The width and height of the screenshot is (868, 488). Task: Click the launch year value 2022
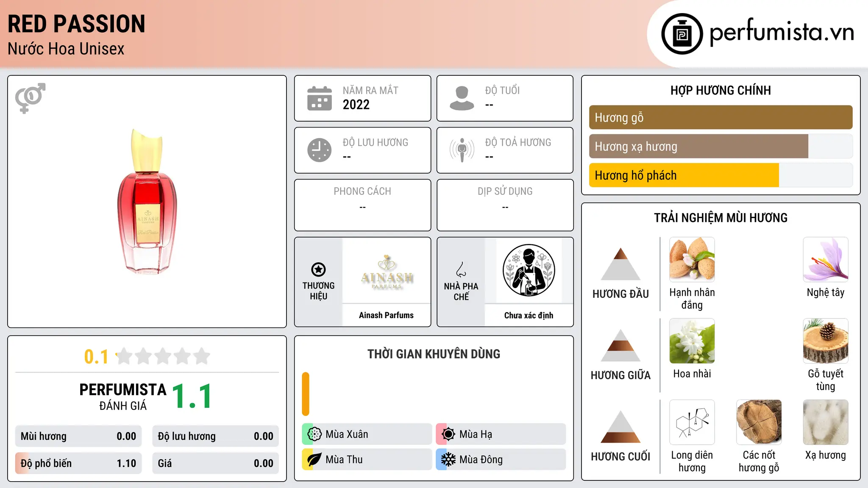[x=356, y=105]
